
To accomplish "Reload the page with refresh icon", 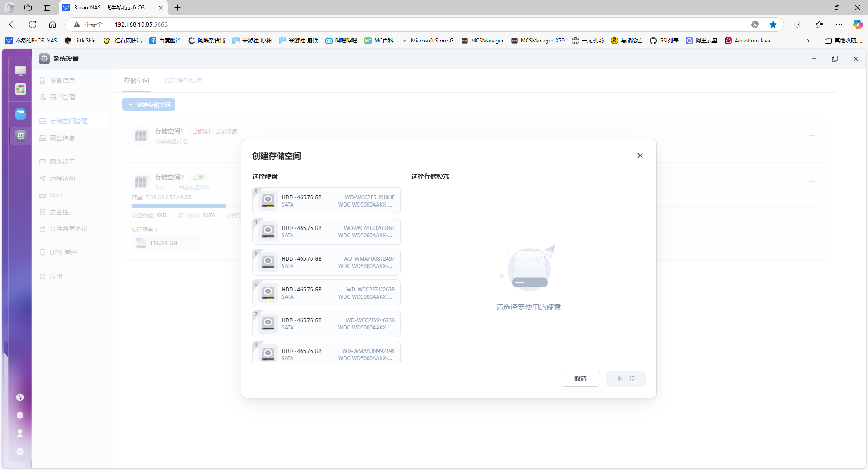I will click(x=33, y=24).
